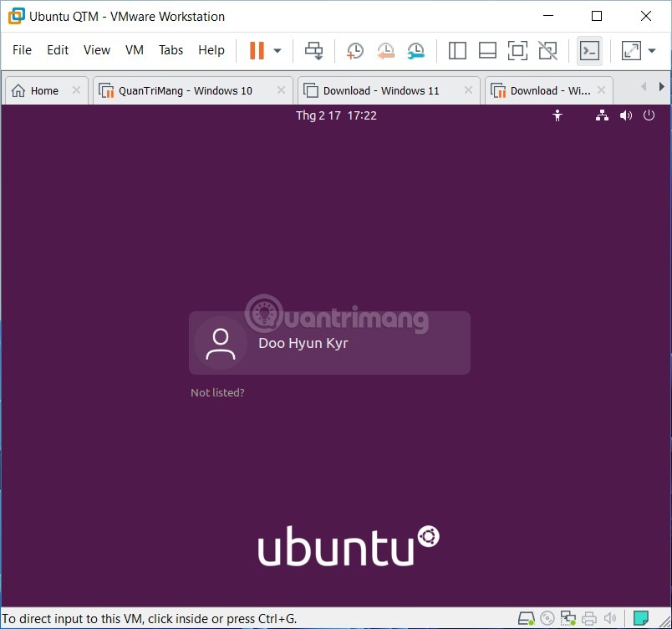This screenshot has width=672, height=629.
Task: Click the sound card status icon
Action: point(610,618)
